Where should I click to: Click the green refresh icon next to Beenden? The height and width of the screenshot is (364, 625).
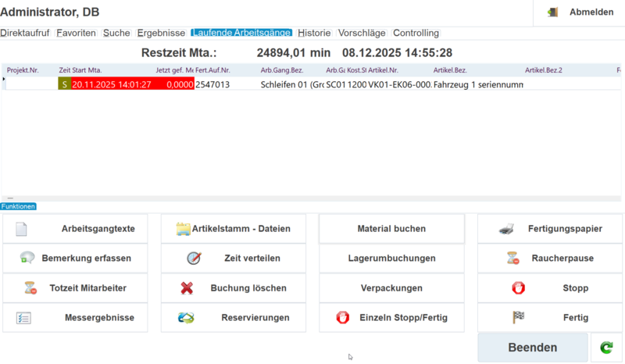(606, 348)
